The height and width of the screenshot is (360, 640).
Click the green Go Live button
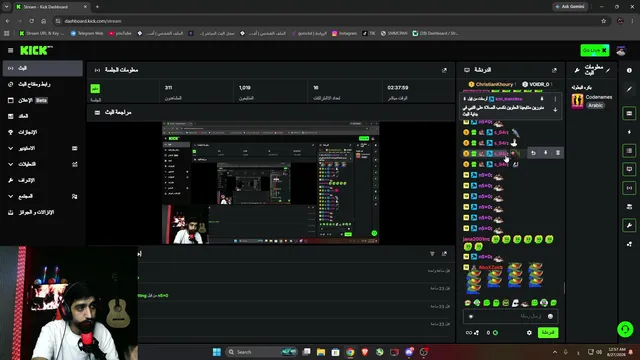[595, 50]
